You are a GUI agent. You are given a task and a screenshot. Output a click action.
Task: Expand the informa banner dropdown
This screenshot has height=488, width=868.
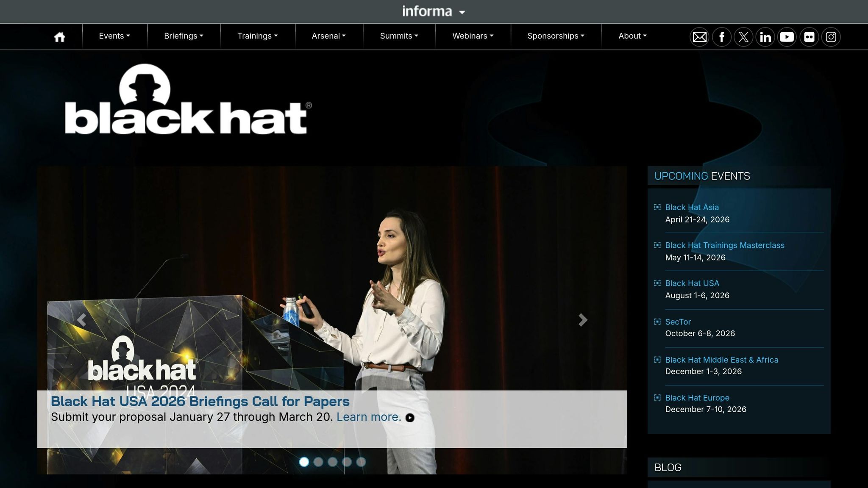click(x=433, y=11)
